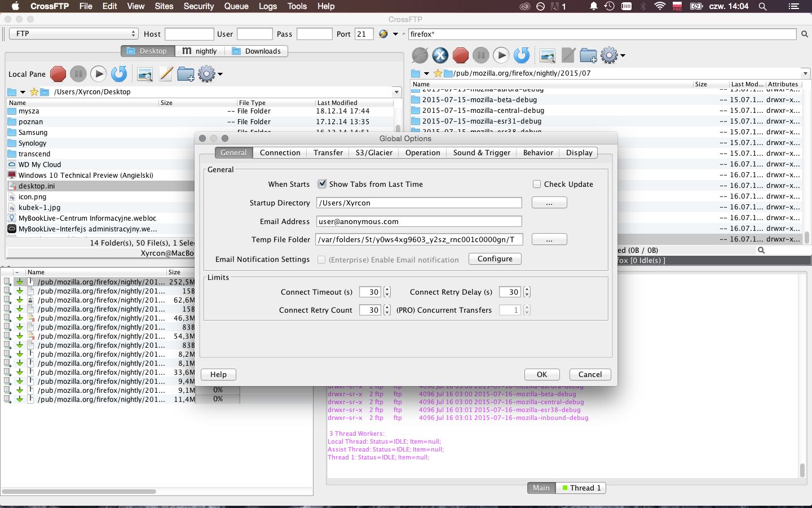Screen dimensions: 812x508
Task: Click the pencil edit icon in Local Pane
Action: tap(165, 74)
